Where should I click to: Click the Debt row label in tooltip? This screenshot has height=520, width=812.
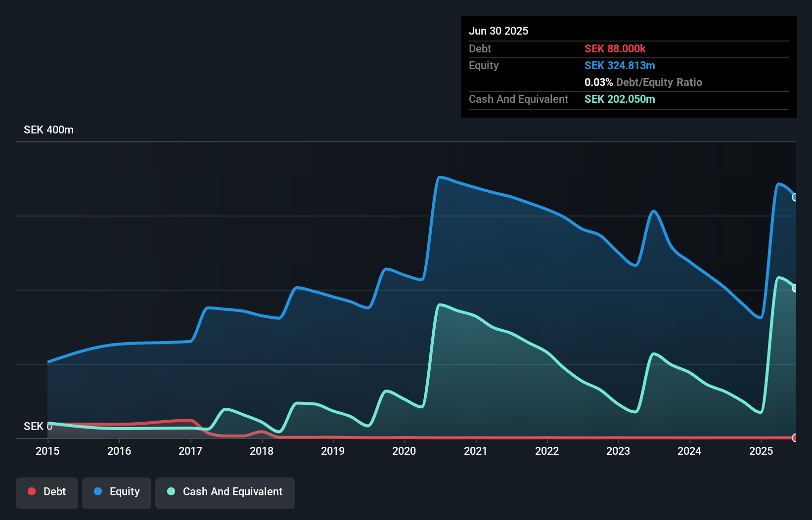[480, 48]
